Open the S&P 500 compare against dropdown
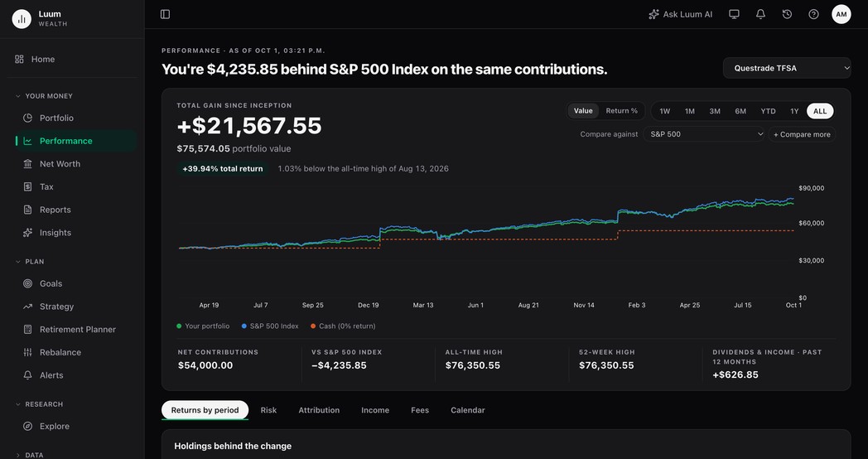This screenshot has width=868, height=459. pyautogui.click(x=704, y=134)
